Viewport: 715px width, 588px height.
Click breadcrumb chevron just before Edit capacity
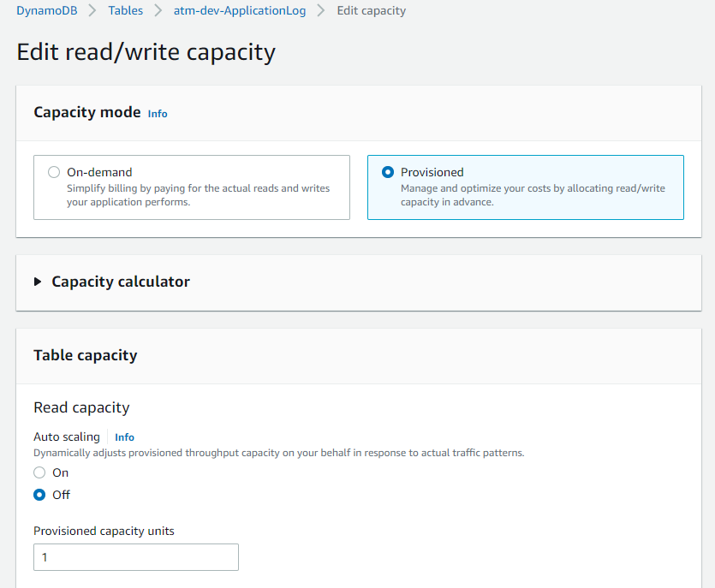point(322,11)
